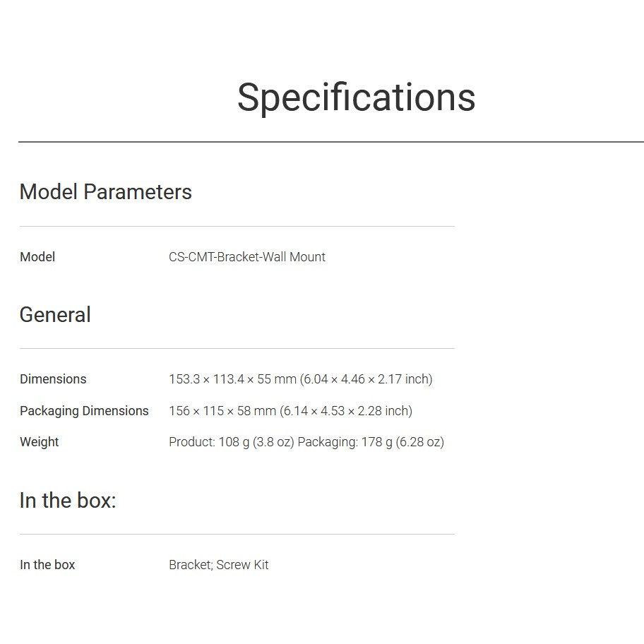Image resolution: width=644 pixels, height=644 pixels.
Task: Click the Specifications page title
Action: [x=356, y=97]
